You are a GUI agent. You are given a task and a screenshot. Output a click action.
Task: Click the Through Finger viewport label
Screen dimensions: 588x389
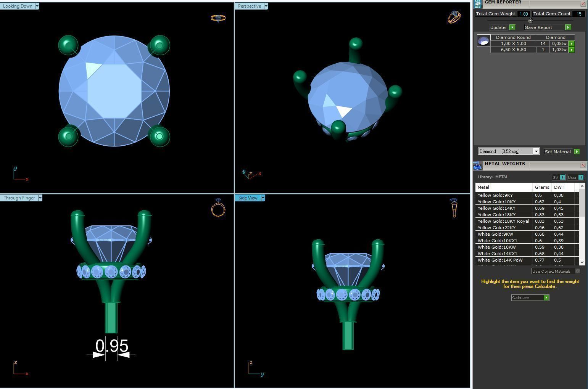pyautogui.click(x=19, y=198)
